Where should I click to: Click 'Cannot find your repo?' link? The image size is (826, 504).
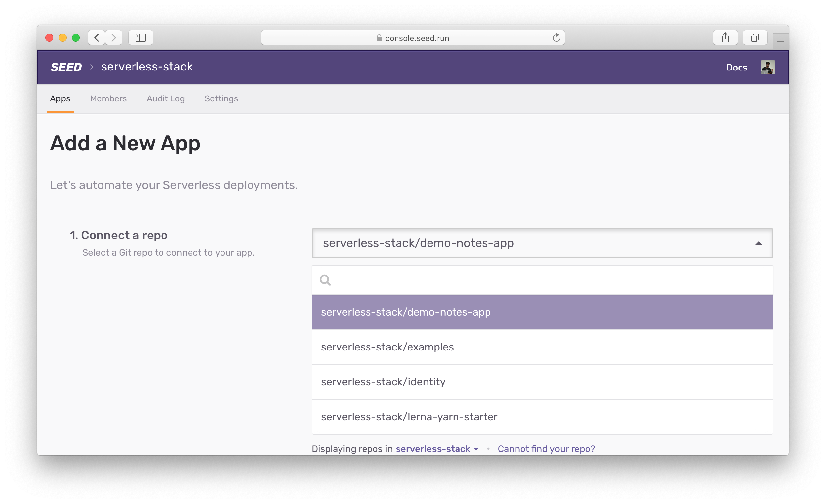(x=546, y=449)
